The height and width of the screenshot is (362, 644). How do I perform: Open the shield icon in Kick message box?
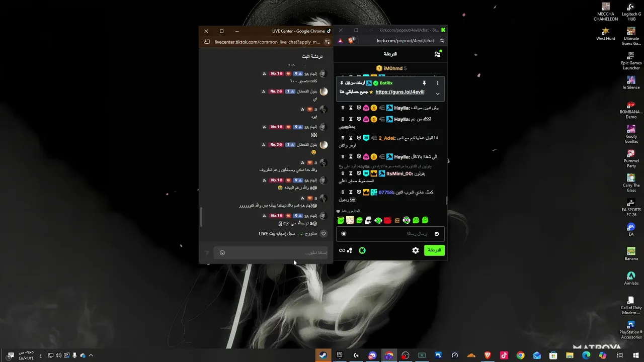pyautogui.click(x=344, y=234)
